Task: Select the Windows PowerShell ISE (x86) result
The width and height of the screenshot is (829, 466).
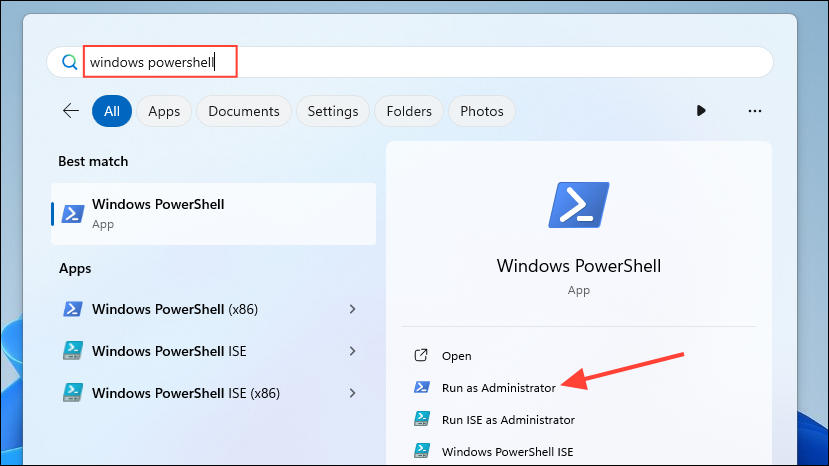Action: click(x=214, y=393)
